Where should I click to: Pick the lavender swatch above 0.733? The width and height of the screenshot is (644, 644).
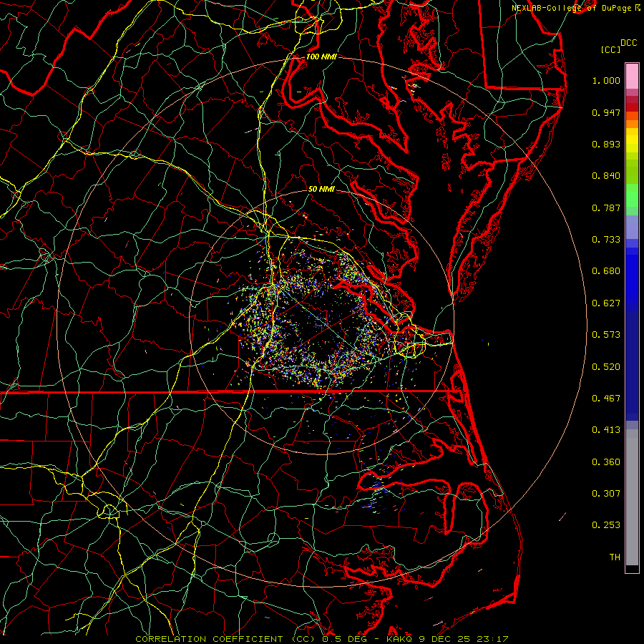632,227
